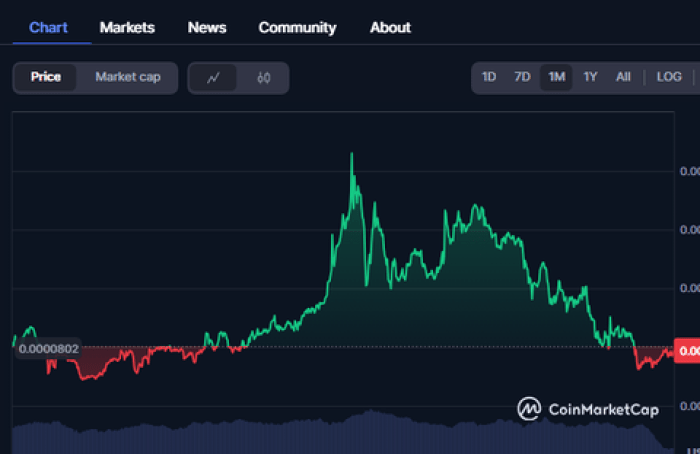Switch to the Markets tab

pos(127,28)
